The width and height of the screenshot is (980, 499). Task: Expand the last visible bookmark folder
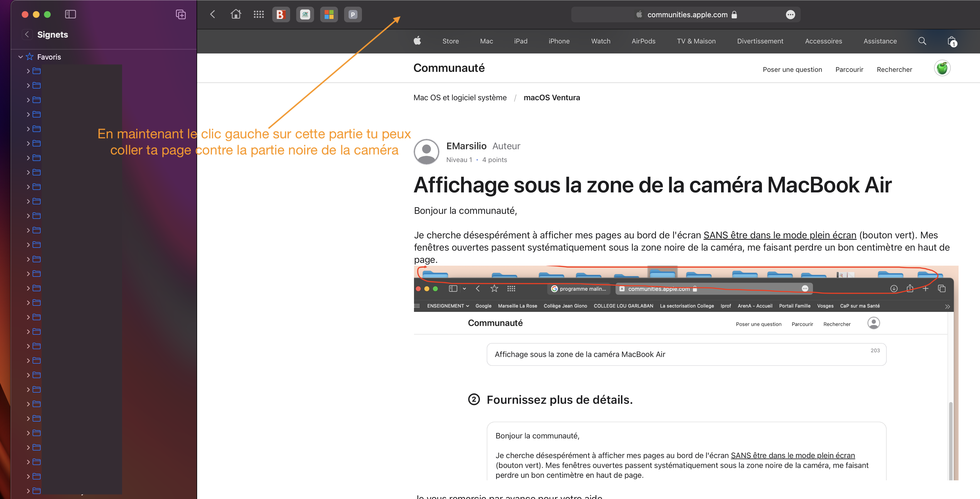tap(28, 491)
